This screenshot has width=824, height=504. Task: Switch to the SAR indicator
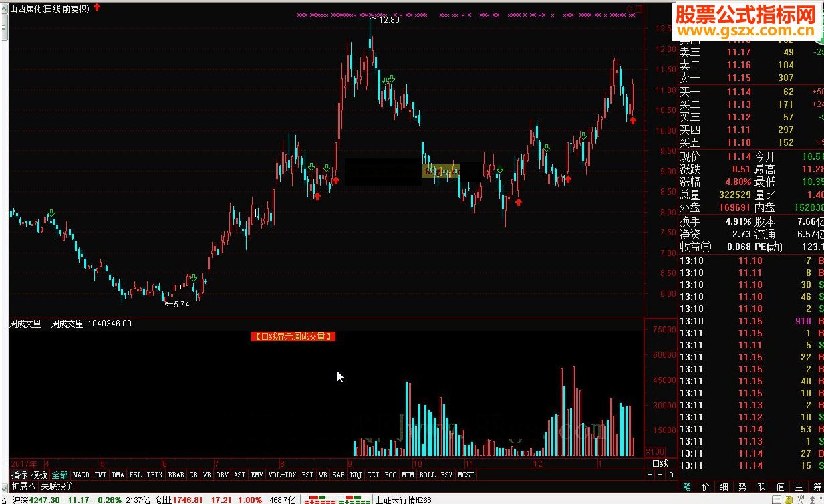(x=339, y=475)
